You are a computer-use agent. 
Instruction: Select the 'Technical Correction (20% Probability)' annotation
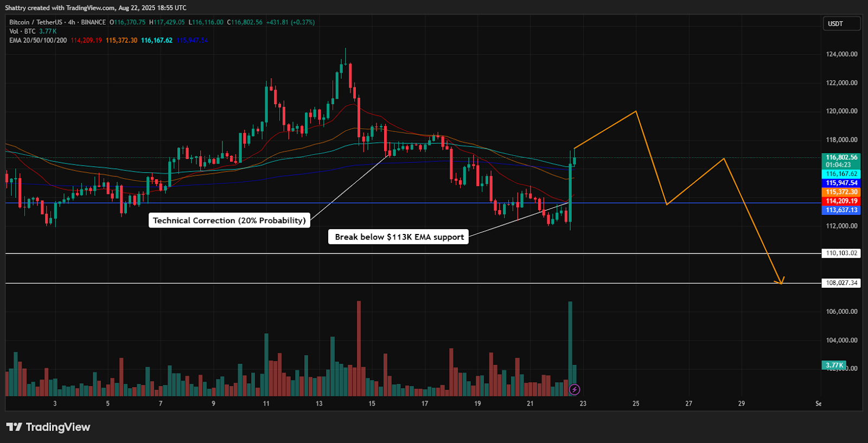[229, 220]
